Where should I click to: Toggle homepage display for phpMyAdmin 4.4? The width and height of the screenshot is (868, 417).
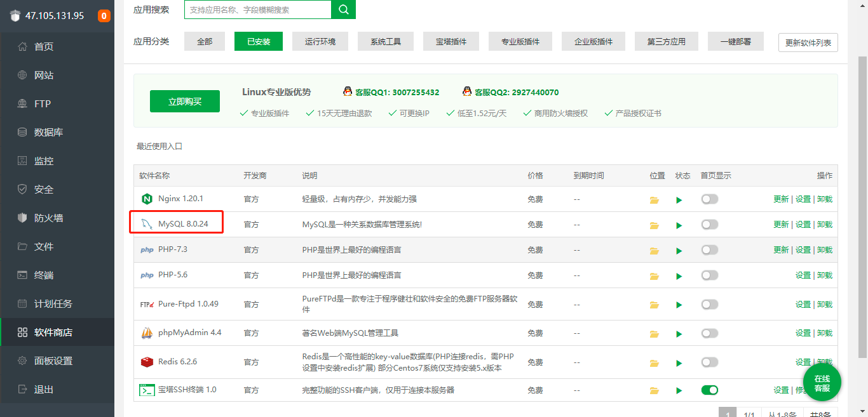pos(710,333)
